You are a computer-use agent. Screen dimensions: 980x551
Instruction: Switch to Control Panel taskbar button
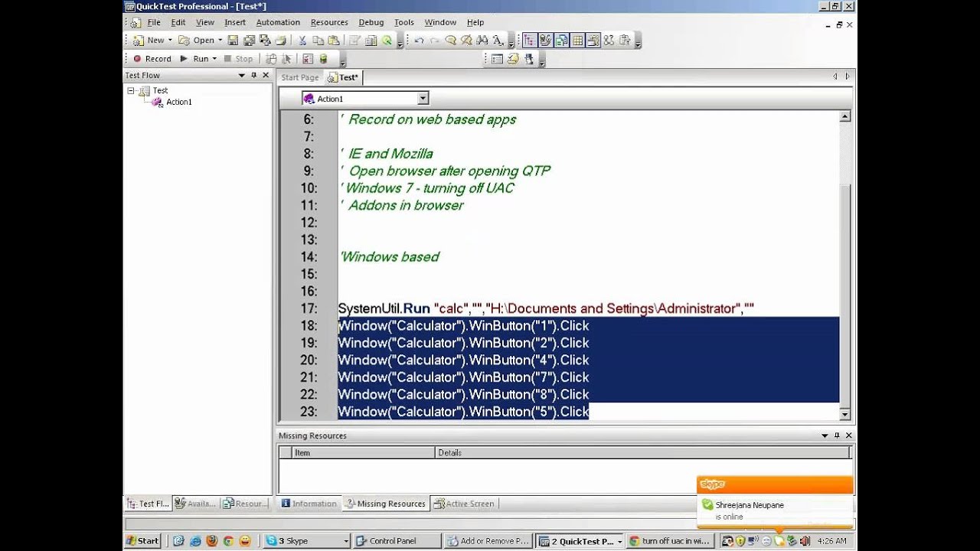pyautogui.click(x=397, y=541)
